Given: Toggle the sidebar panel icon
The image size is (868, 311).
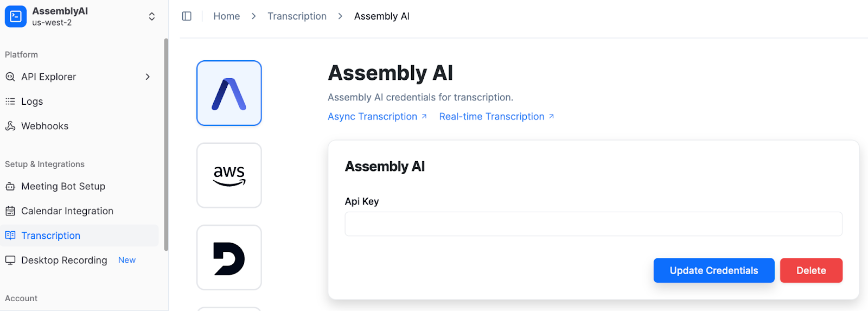Looking at the screenshot, I should tap(187, 16).
